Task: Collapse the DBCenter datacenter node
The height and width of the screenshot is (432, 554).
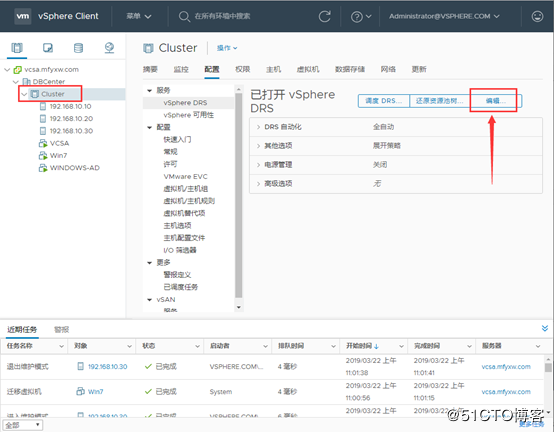Action: tap(16, 82)
